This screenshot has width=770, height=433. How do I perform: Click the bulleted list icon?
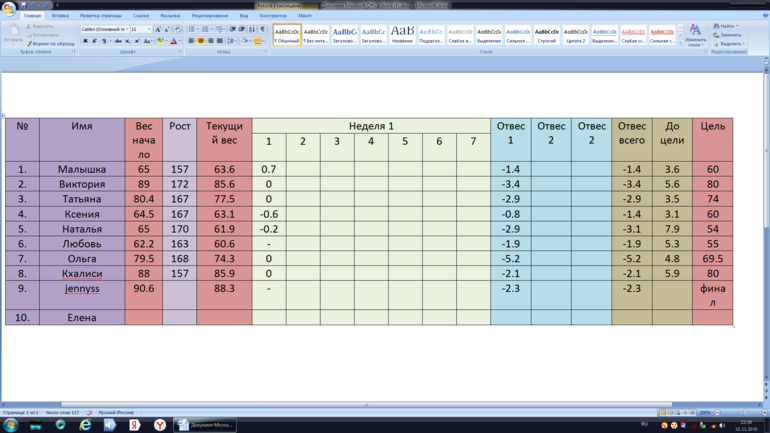192,30
